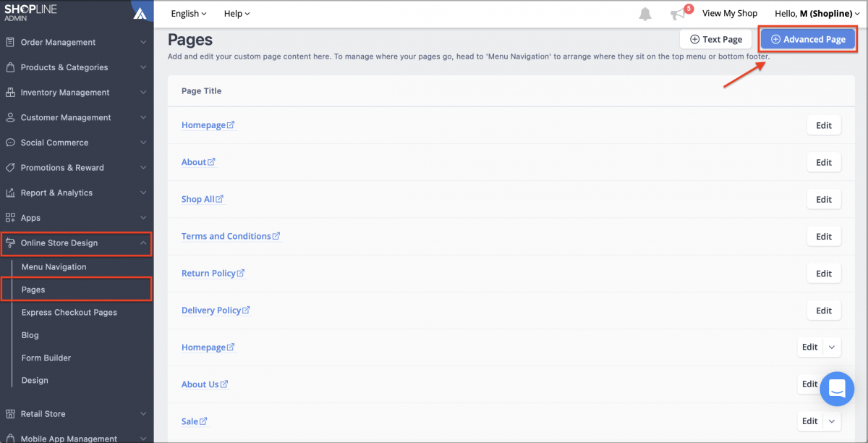
Task: Click the Report & Analytics chart icon
Action: (10, 193)
